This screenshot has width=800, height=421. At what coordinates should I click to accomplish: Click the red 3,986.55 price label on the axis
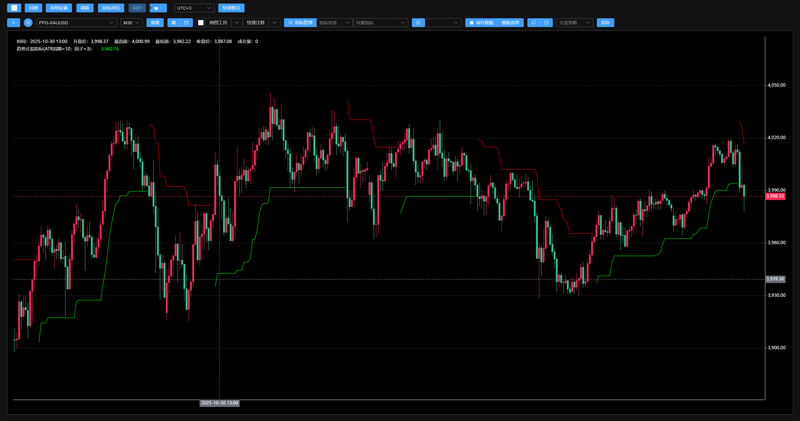coord(775,197)
